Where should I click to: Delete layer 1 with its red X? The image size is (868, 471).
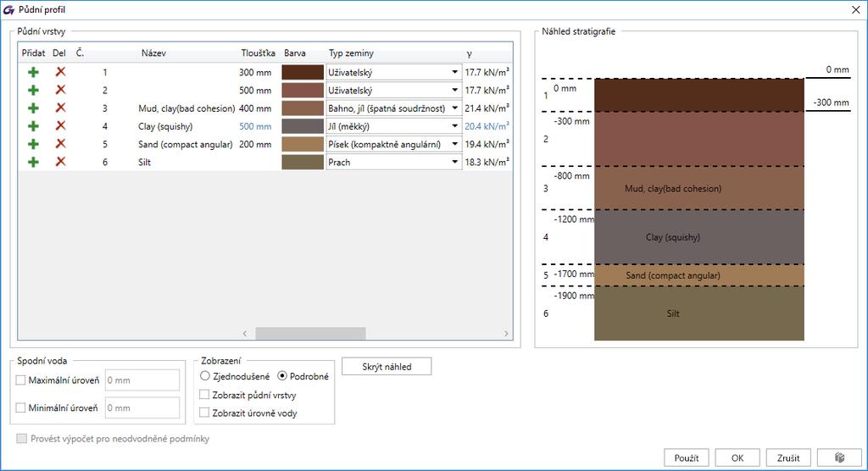(x=60, y=72)
